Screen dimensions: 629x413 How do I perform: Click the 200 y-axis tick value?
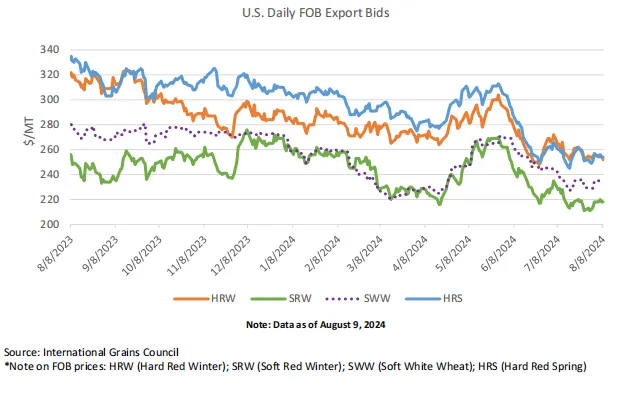pos(50,225)
